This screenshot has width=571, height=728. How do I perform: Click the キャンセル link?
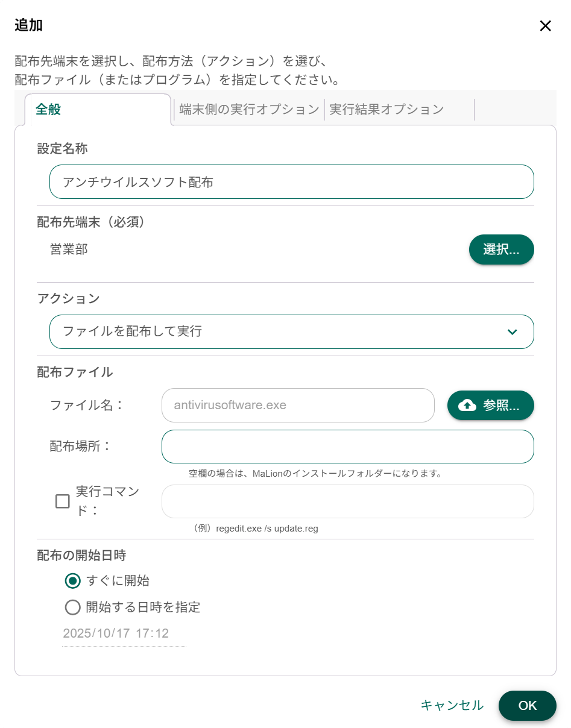point(451,706)
